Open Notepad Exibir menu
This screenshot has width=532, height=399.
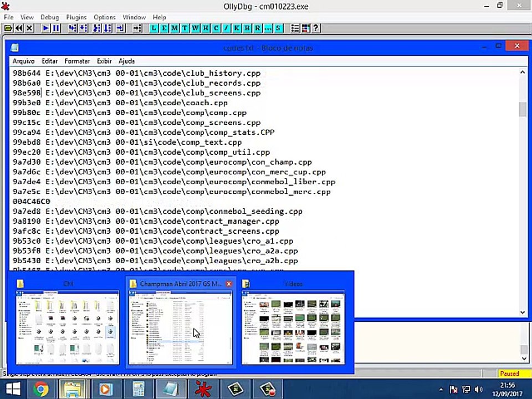tap(104, 61)
